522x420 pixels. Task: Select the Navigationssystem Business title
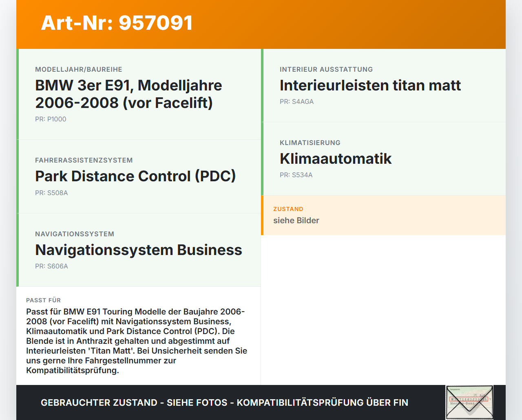[139, 250]
